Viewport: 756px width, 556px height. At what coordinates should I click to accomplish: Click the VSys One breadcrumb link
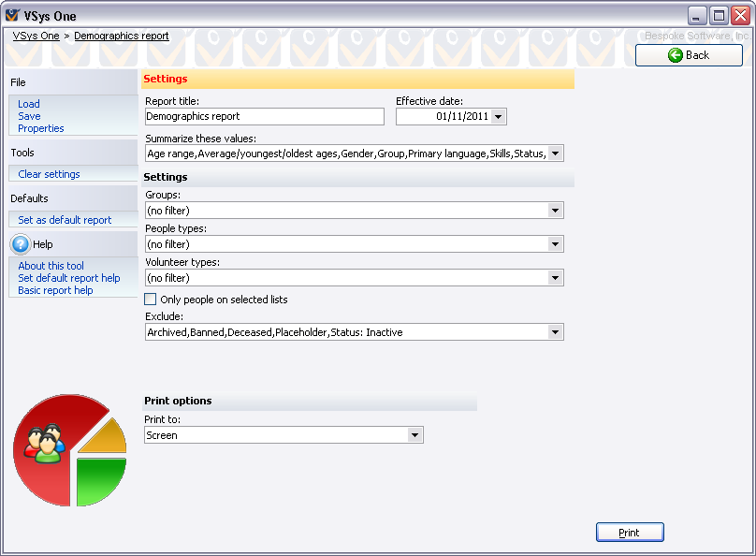(36, 36)
